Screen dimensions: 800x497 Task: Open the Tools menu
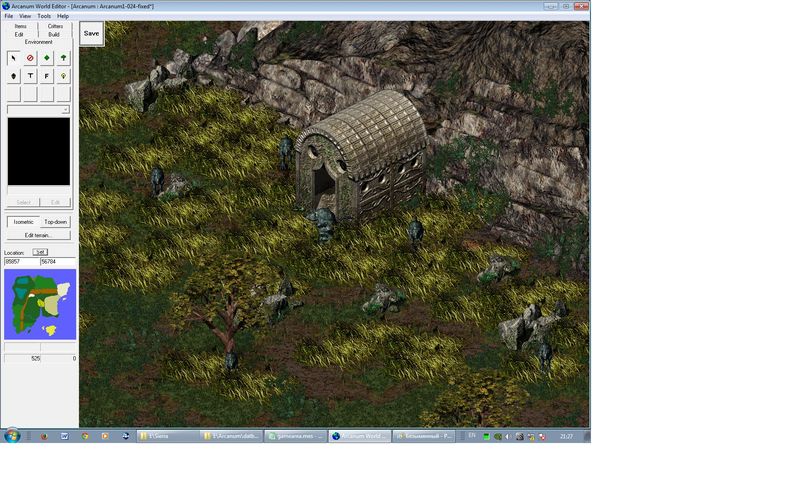(44, 16)
